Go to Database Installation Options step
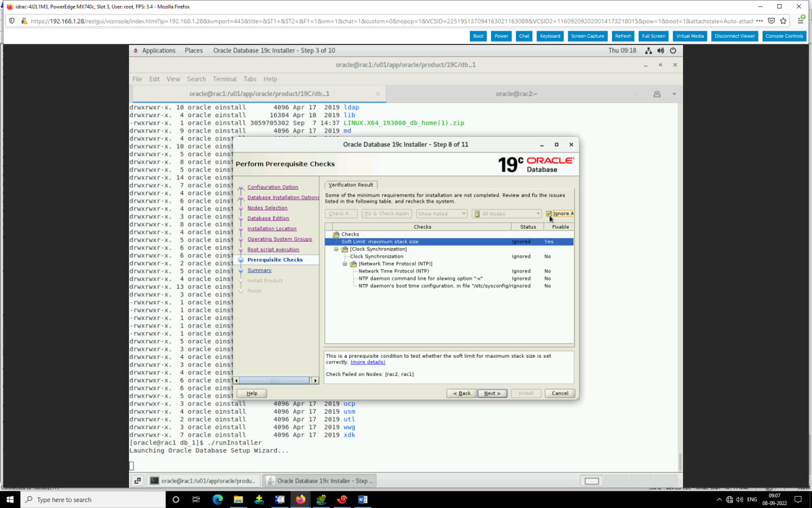The width and height of the screenshot is (812, 508). point(283,197)
